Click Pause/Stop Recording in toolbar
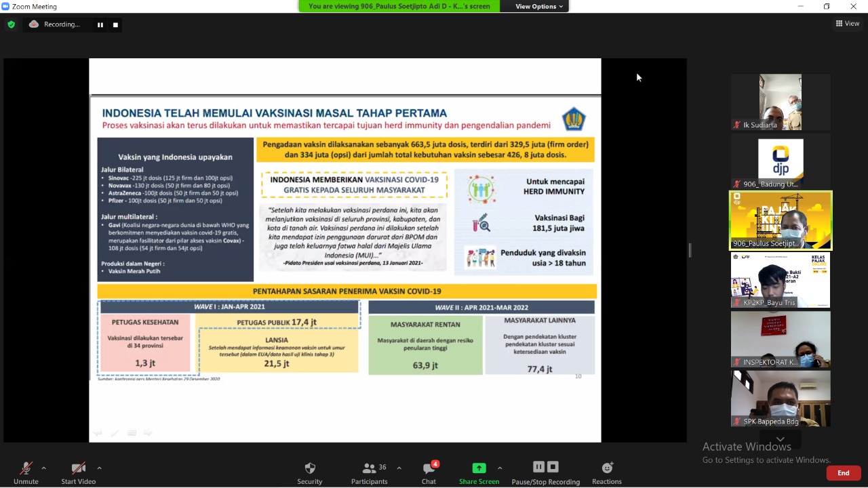868x488 pixels. point(545,472)
